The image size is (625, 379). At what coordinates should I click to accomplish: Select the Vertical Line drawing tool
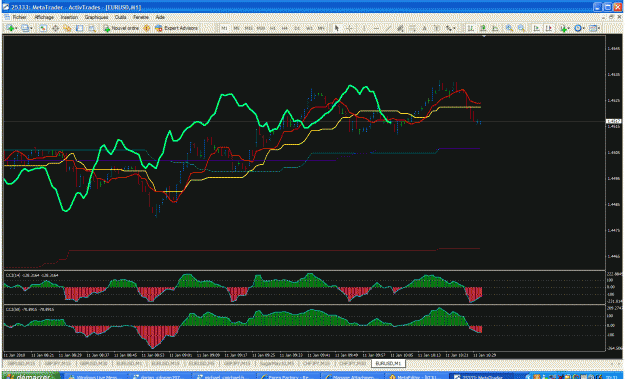click(x=364, y=28)
